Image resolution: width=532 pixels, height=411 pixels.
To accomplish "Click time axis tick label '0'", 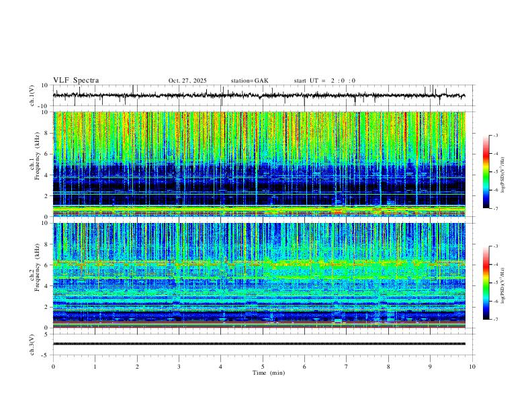I will point(53,367).
